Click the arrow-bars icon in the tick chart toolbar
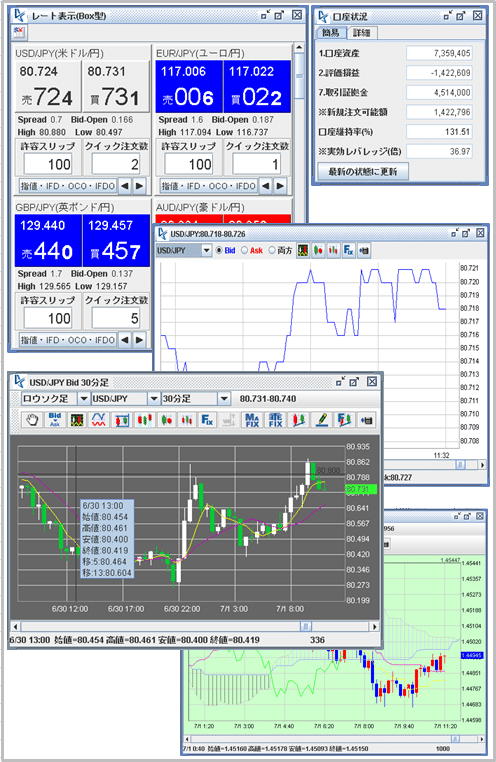The image size is (496, 762). (x=364, y=250)
